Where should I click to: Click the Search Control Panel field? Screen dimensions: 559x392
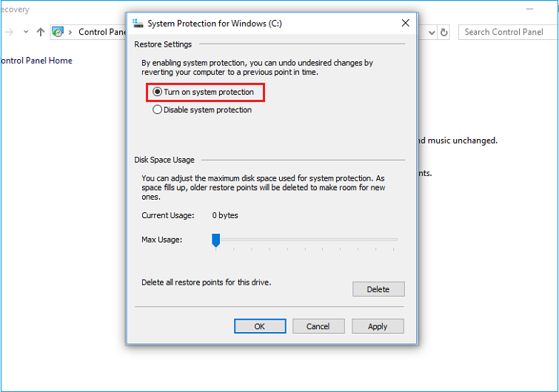[507, 32]
